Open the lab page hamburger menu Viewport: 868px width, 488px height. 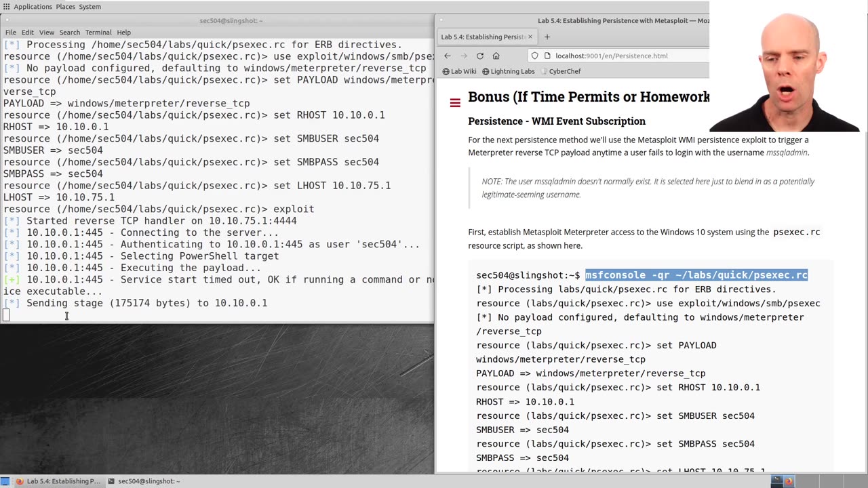click(455, 103)
